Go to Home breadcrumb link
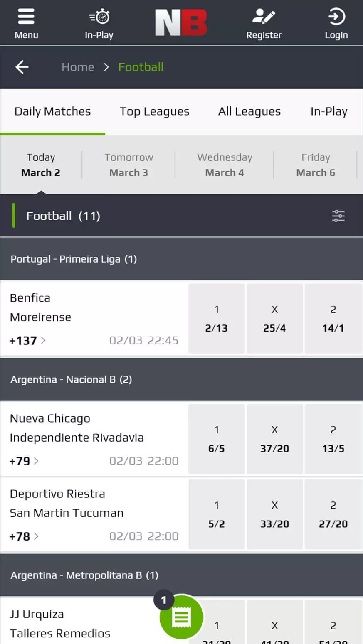The height and width of the screenshot is (644, 363). (78, 67)
